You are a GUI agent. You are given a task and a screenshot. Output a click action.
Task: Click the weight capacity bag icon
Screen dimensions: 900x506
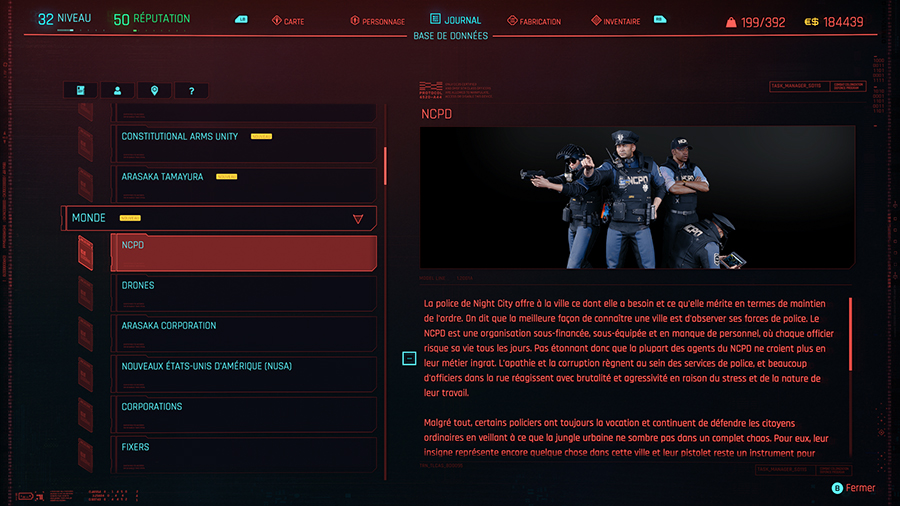click(731, 21)
